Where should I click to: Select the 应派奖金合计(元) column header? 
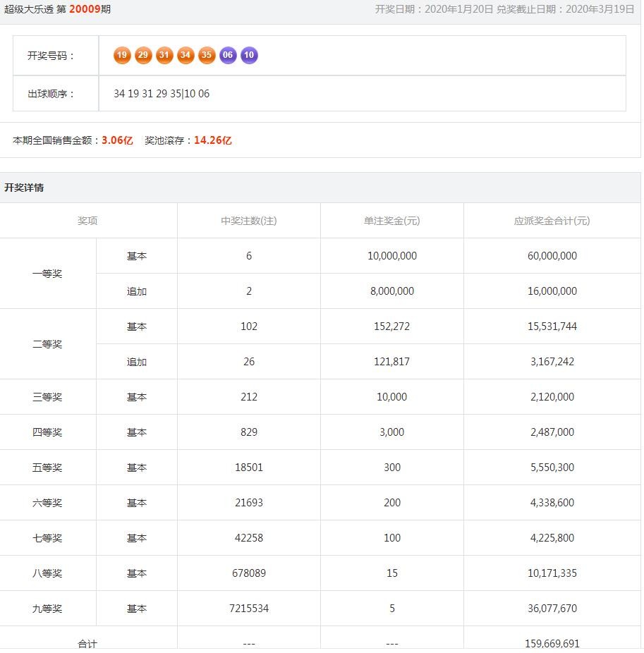tap(552, 221)
